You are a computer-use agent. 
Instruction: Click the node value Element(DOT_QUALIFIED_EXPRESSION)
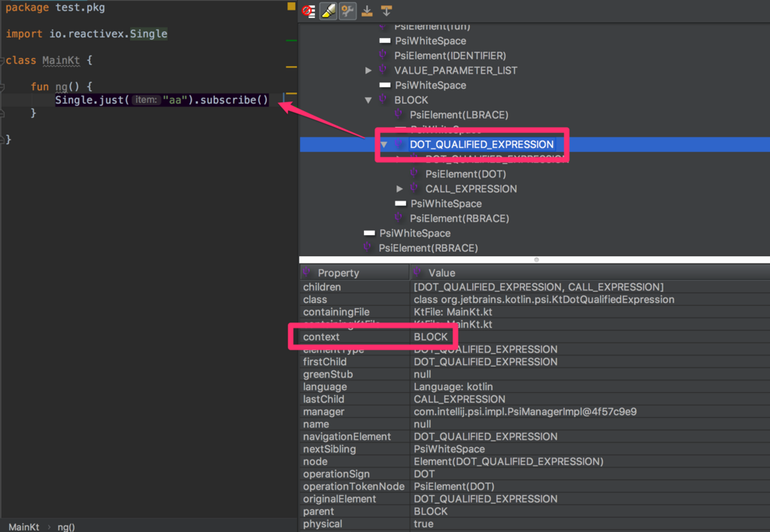508,462
